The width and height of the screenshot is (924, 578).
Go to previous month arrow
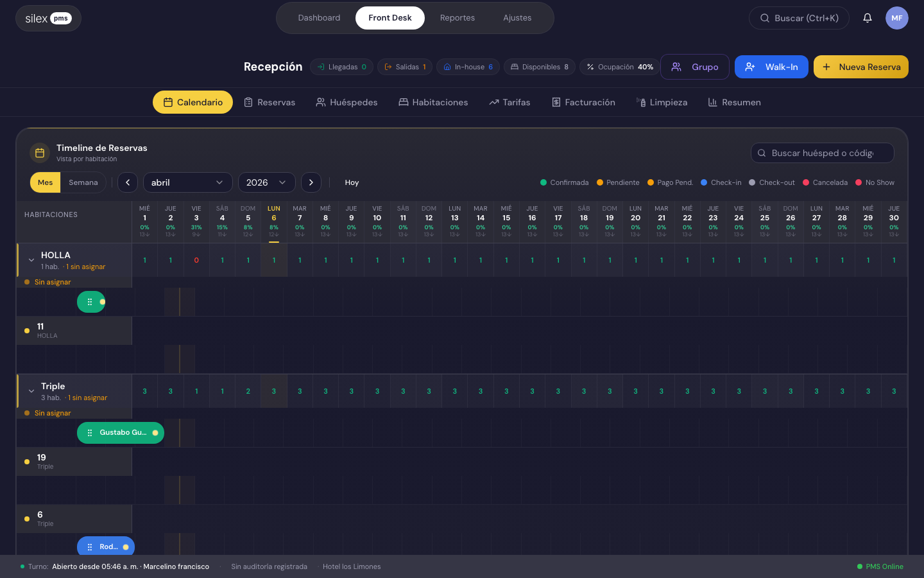coord(128,182)
